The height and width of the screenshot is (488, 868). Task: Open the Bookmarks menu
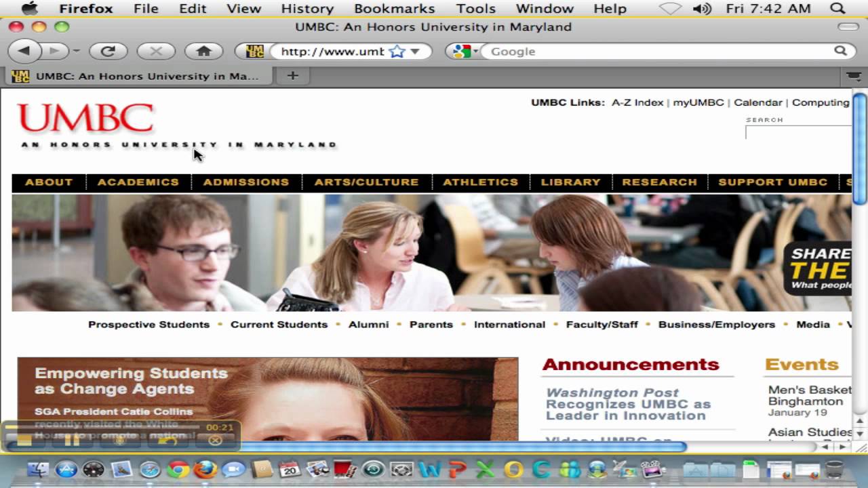pos(394,9)
